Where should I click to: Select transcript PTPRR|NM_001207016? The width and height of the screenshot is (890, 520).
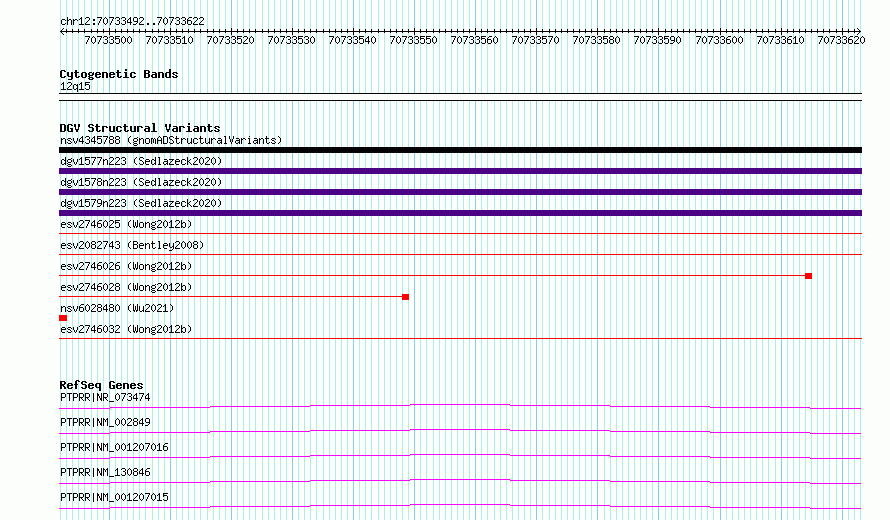point(114,447)
